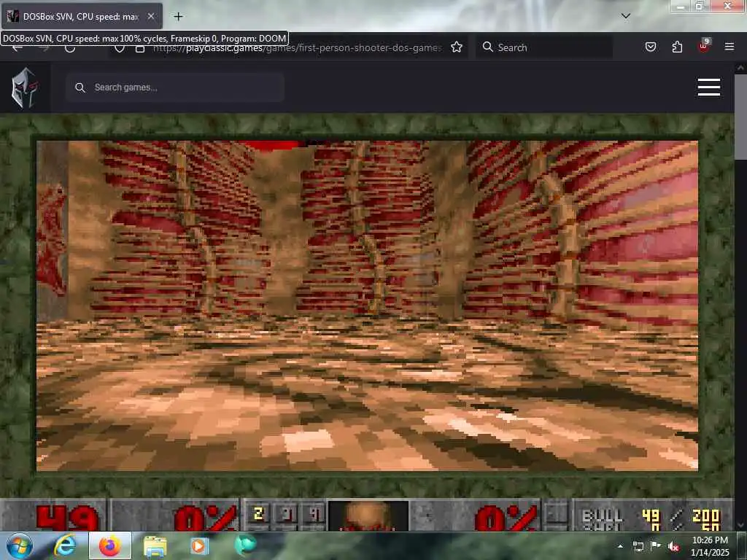Launch Internet Explorer from taskbar
Screen dimensions: 747x560
65,546
